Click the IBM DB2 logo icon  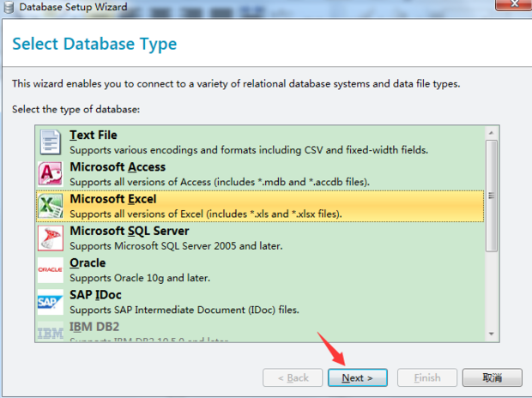click(x=51, y=331)
